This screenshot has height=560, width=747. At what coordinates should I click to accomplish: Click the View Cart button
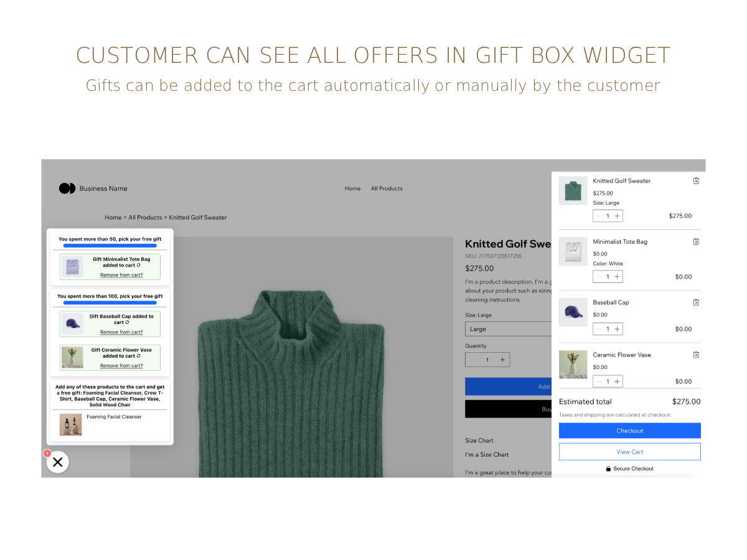[629, 452]
